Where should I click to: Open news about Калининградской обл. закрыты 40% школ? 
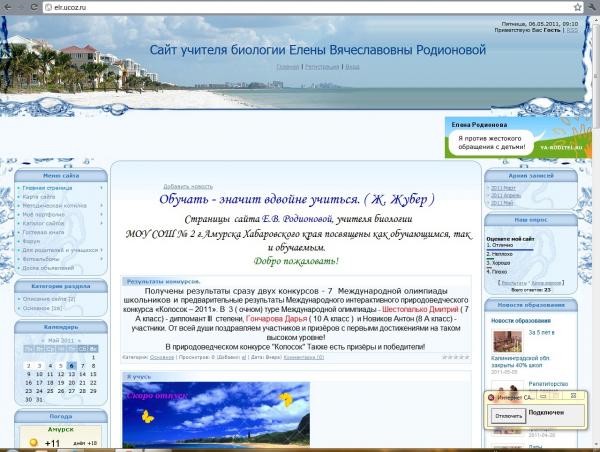point(520,362)
